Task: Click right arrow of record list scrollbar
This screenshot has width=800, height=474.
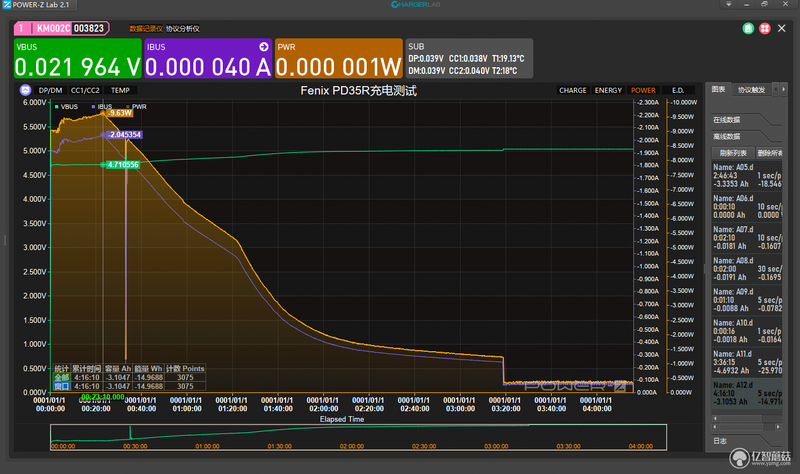Action: pos(778,427)
